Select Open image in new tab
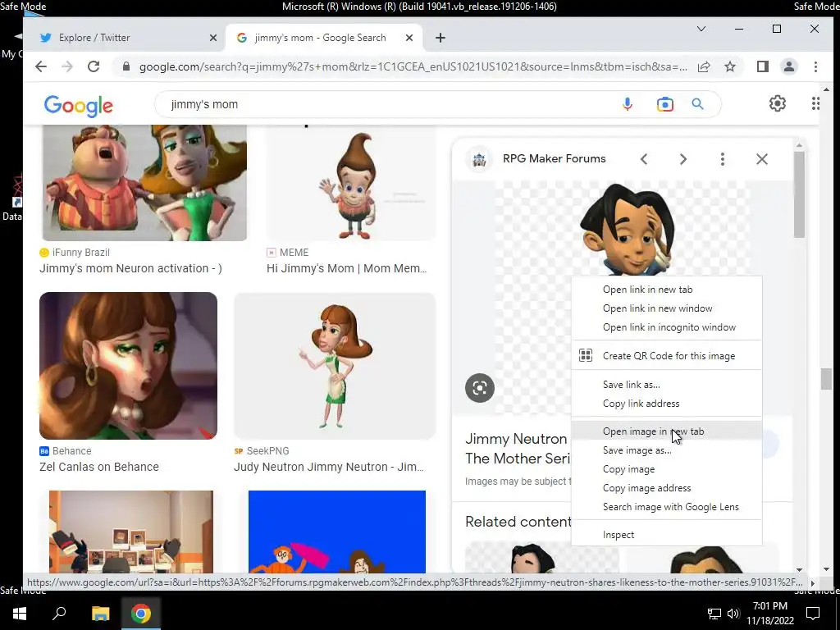 (666, 431)
